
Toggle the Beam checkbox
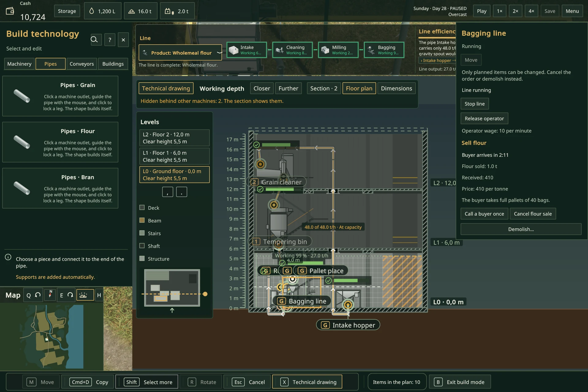coord(142,220)
